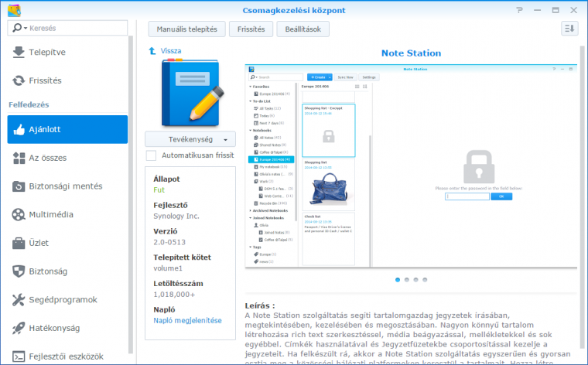Click the Fut status text
Screen dimensions: 588x365
point(159,190)
